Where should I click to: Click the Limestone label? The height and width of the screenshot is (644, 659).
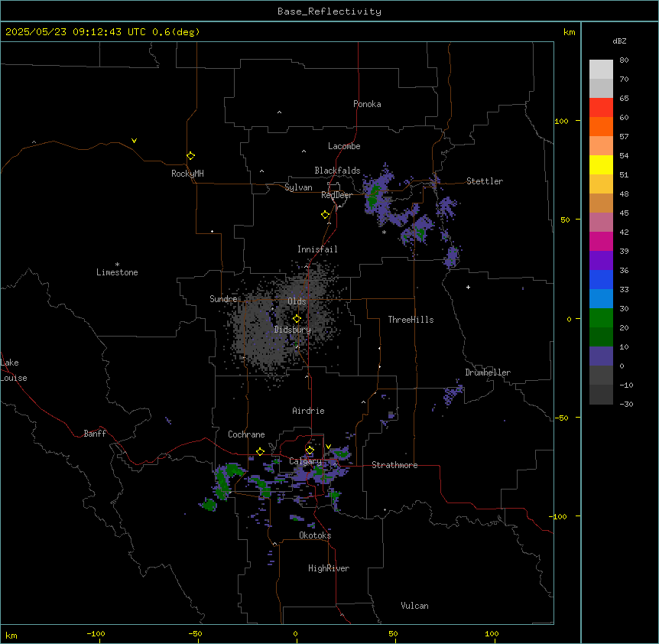pos(117,272)
